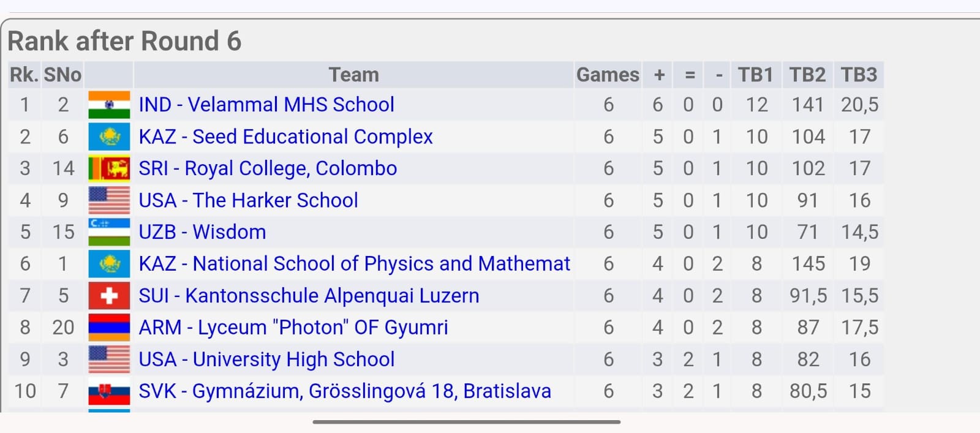Click the India flag icon
The height and width of the screenshot is (433, 980).
click(109, 105)
